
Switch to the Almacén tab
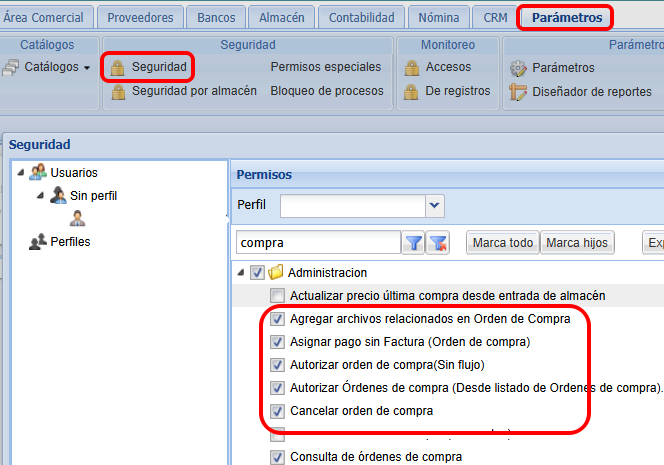282,18
